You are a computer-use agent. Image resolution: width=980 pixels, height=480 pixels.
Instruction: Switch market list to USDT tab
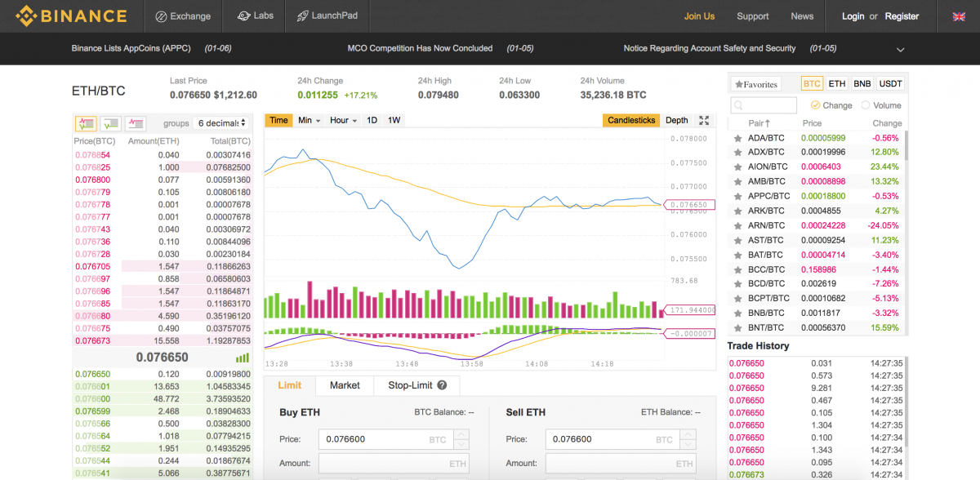click(x=890, y=84)
